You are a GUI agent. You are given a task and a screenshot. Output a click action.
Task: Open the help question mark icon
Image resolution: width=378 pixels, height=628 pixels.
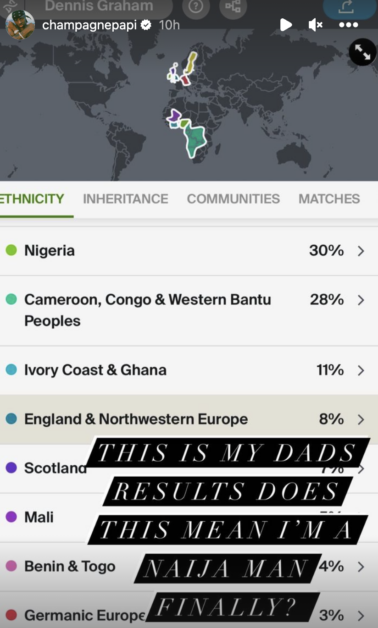pyautogui.click(x=196, y=7)
